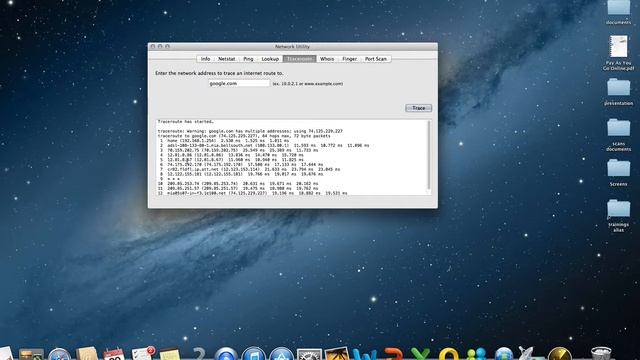Close the Network Utility window
Viewport: 640px width, 360px height.
(x=153, y=47)
